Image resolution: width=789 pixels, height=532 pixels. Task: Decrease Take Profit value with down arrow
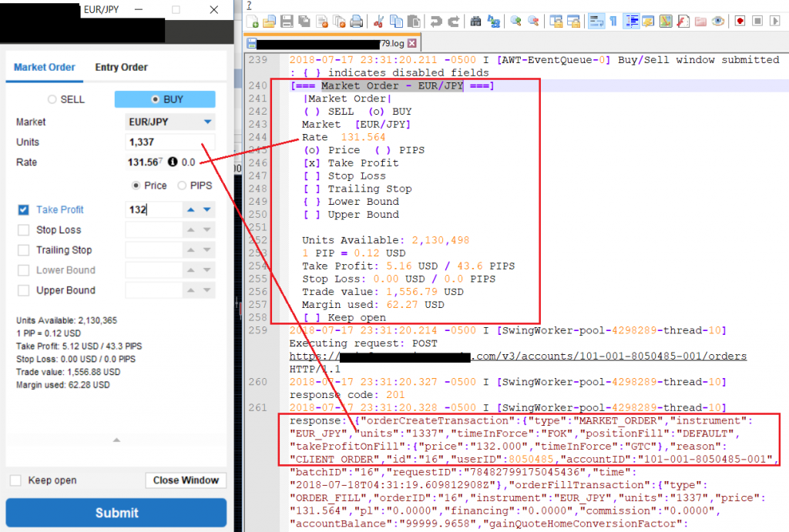(x=207, y=209)
